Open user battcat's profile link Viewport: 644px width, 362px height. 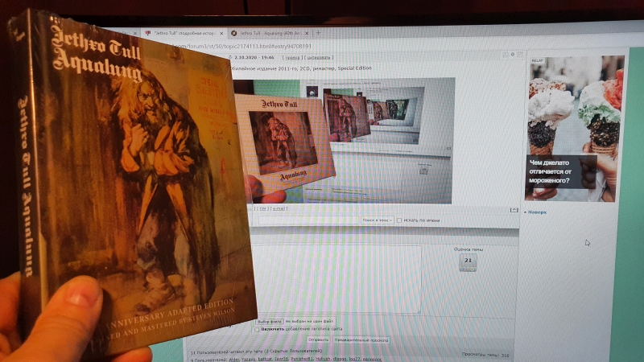coord(265,359)
